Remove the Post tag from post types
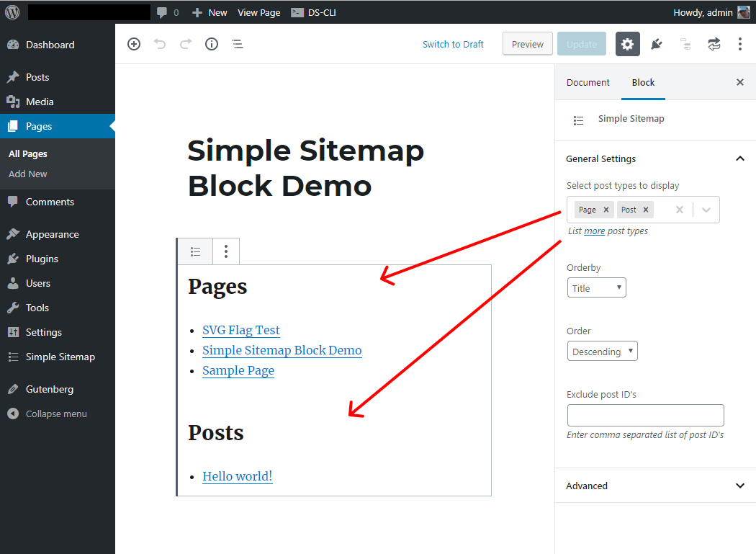 pyautogui.click(x=646, y=210)
